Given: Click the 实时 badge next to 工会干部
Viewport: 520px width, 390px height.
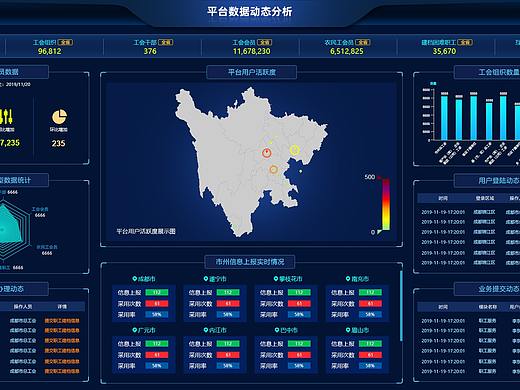Looking at the screenshot, I should point(165,42).
